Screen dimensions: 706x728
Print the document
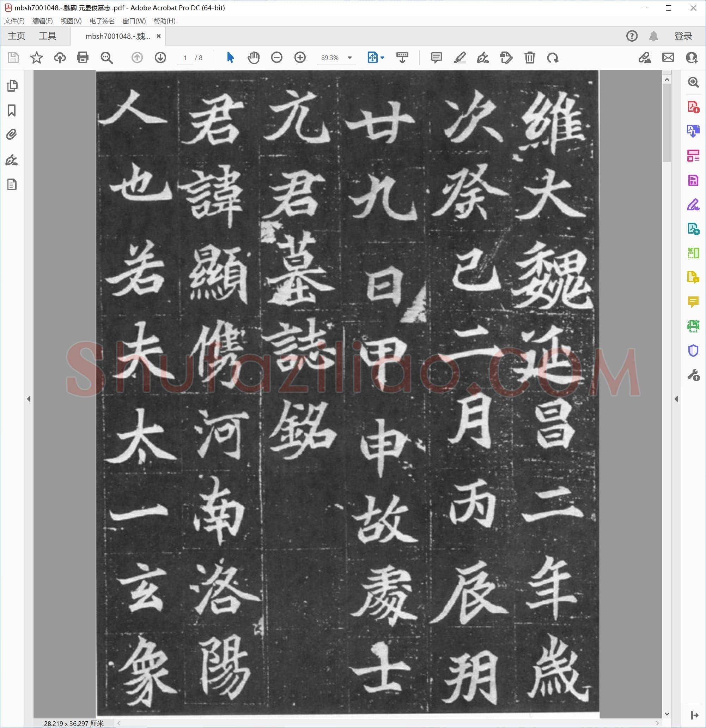(x=83, y=58)
